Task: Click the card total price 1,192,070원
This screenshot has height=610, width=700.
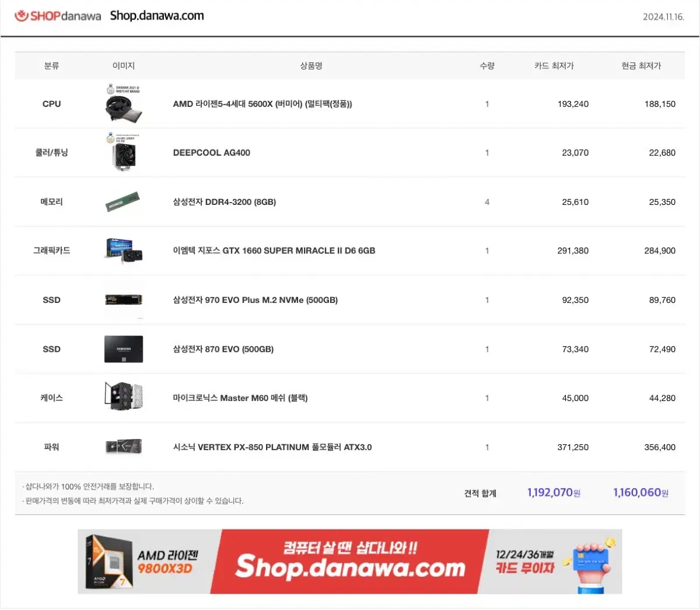Action: point(554,493)
